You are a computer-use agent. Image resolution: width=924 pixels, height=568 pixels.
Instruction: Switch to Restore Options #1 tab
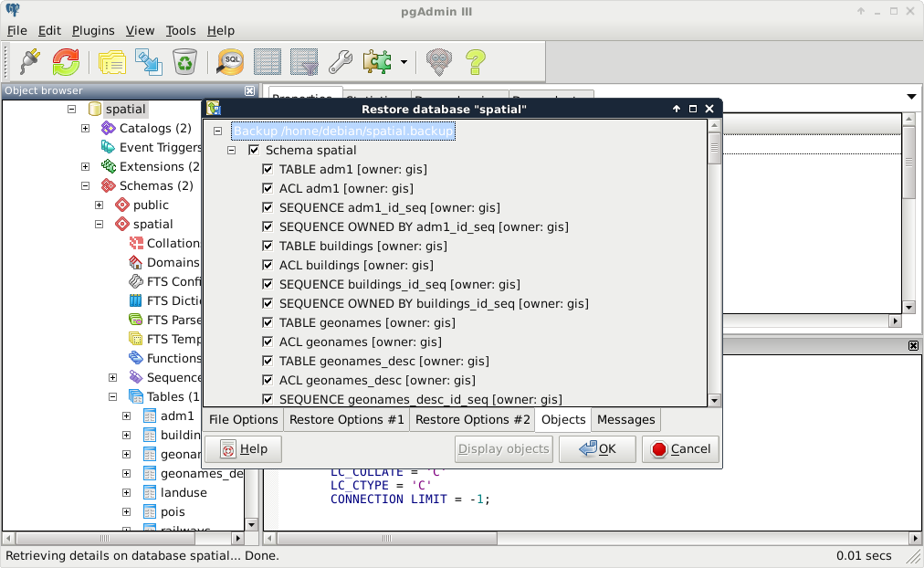pyautogui.click(x=346, y=419)
